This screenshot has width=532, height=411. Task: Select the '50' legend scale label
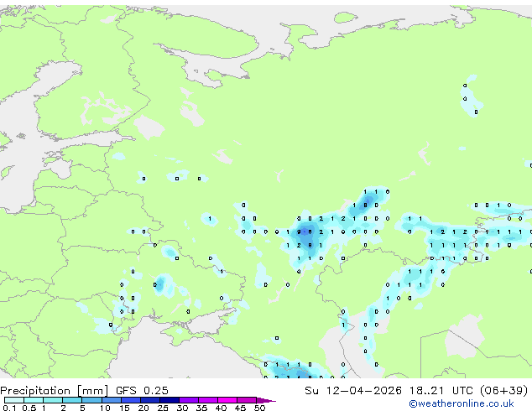pos(259,408)
